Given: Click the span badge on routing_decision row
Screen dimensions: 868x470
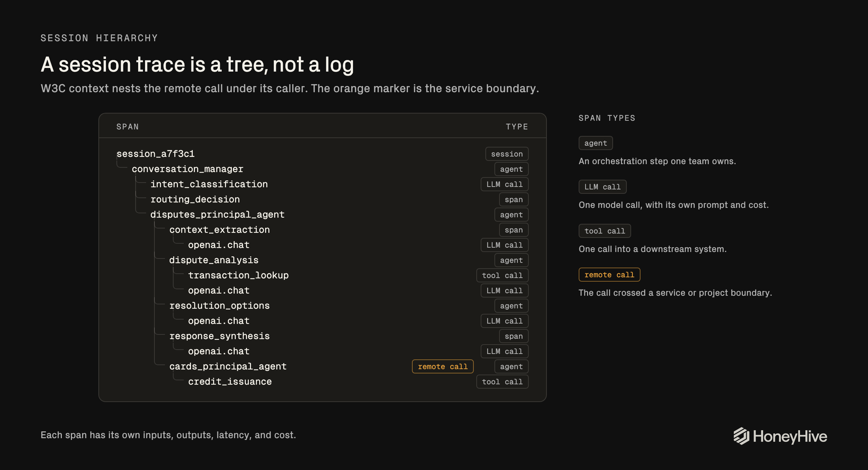Looking at the screenshot, I should pyautogui.click(x=514, y=200).
